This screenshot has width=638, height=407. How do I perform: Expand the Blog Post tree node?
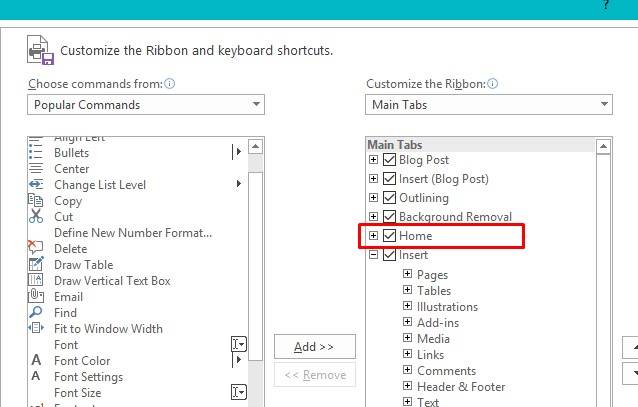click(x=373, y=160)
